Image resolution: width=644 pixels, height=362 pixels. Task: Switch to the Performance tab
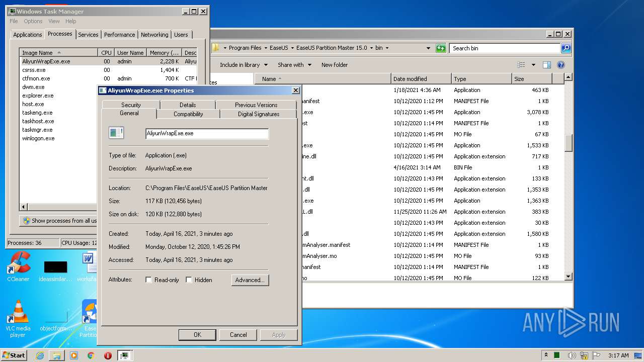pyautogui.click(x=120, y=35)
